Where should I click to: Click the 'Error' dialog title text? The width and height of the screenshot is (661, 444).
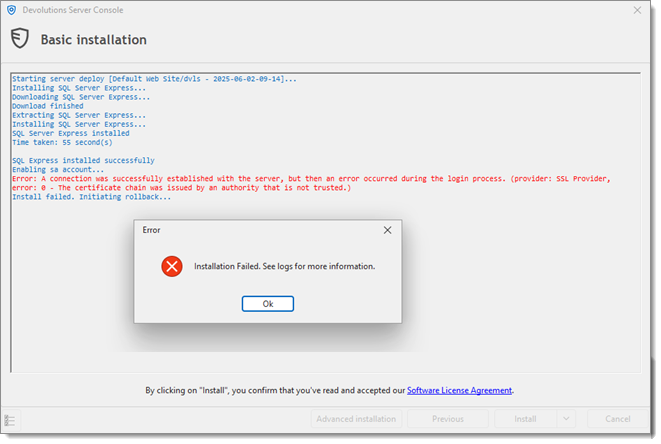pyautogui.click(x=151, y=230)
